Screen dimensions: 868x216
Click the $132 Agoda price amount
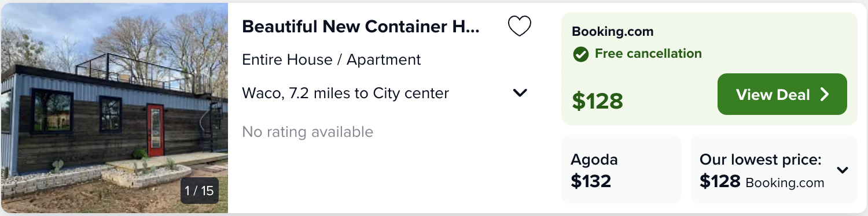point(591,181)
